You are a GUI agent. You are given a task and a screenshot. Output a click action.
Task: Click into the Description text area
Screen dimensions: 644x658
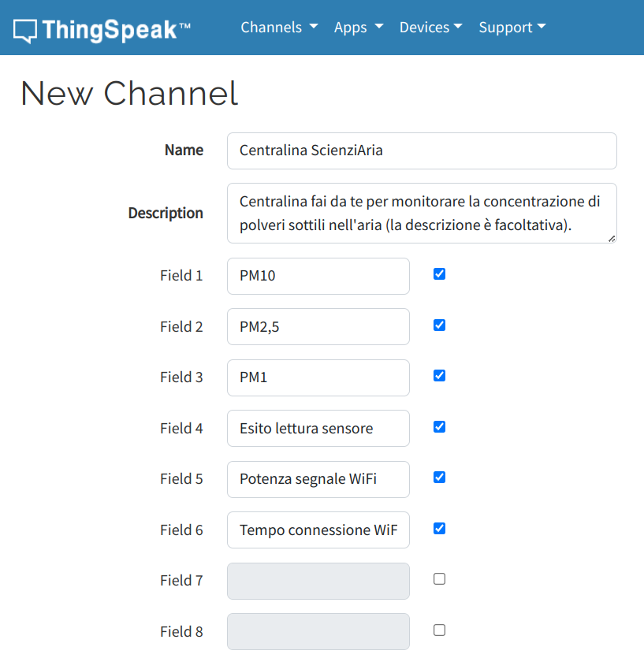pos(422,214)
